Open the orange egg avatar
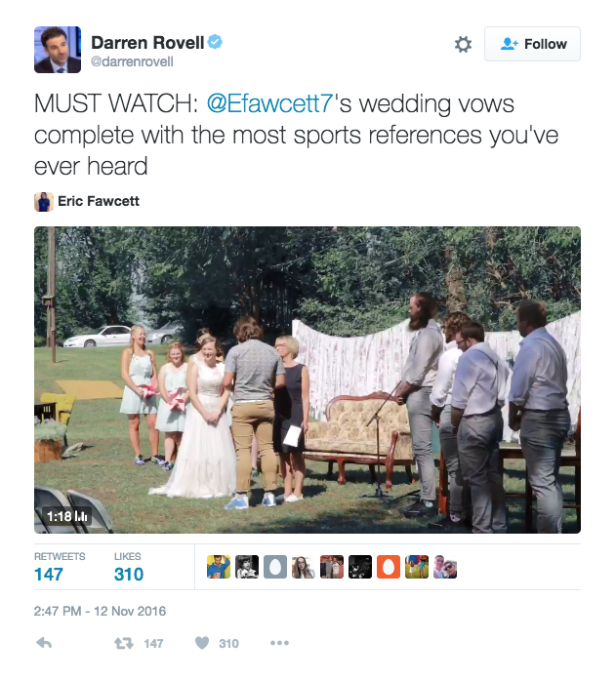This screenshot has width=616, height=680. coord(389,567)
